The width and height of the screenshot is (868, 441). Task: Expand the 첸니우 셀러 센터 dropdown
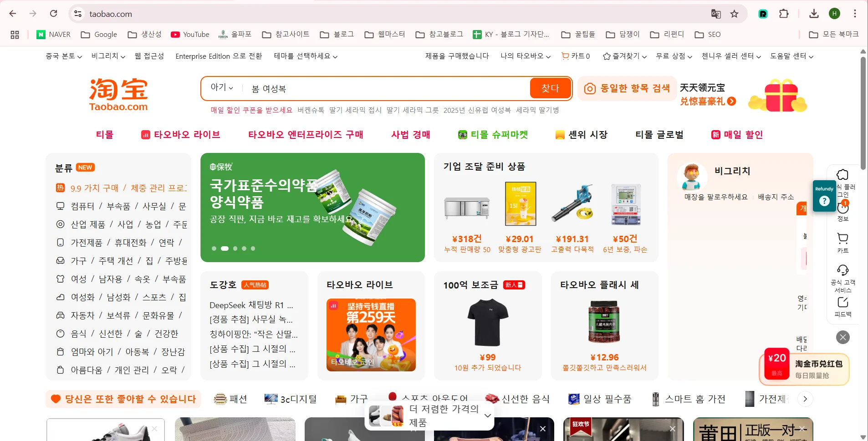point(731,56)
